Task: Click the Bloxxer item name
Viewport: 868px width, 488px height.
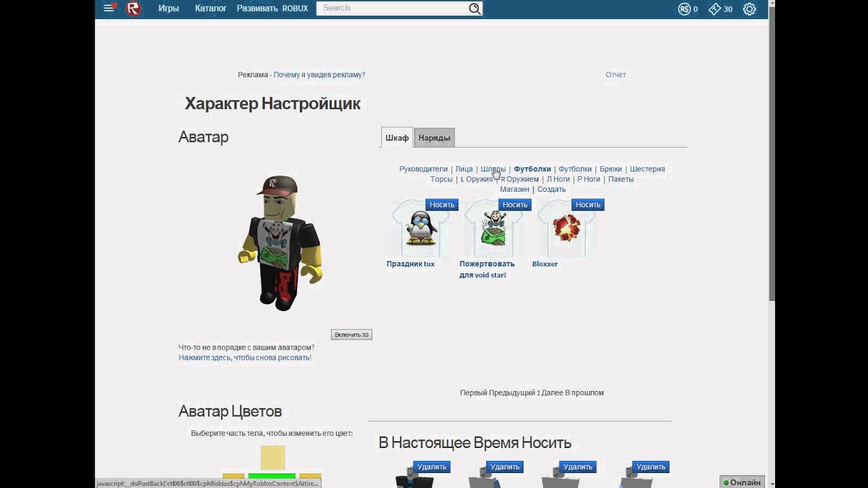Action: (x=545, y=264)
